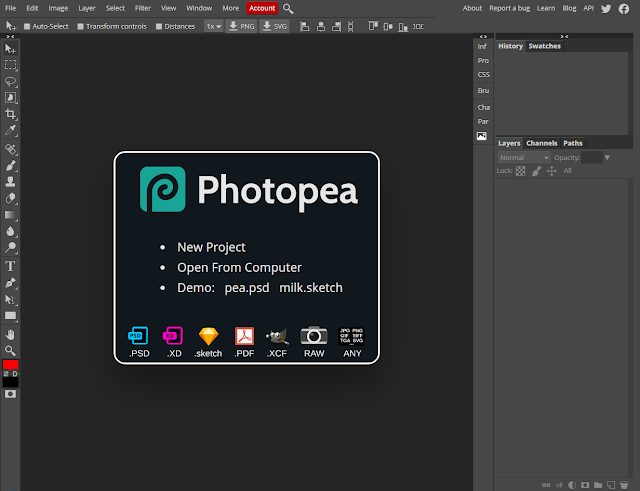Switch to the Swatches tab

pos(544,46)
